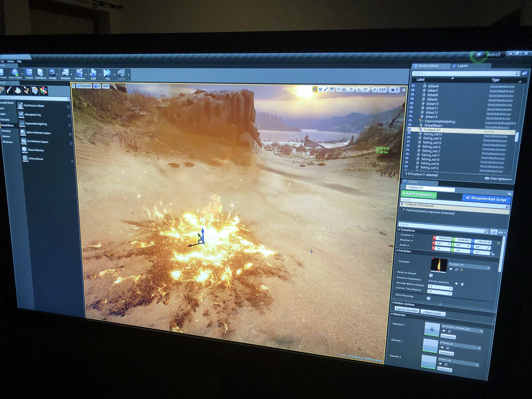Select the Paint mode icon
This screenshot has height=399, width=532.
click(9, 90)
